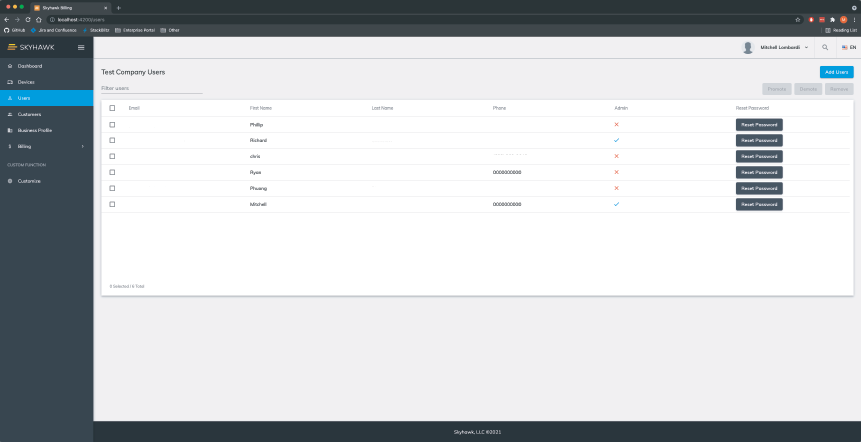Select the checkbox for Phuong's row

click(112, 188)
